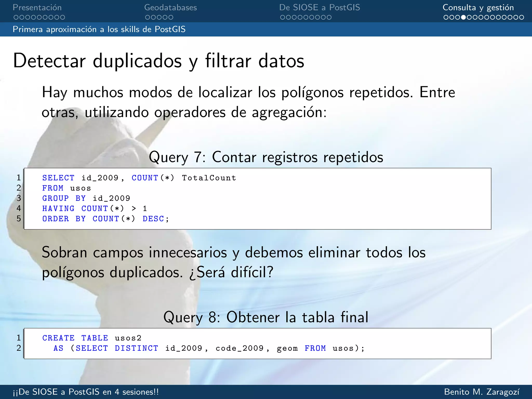Click the sentence starting Hay muchos modos de localizar

(248, 102)
